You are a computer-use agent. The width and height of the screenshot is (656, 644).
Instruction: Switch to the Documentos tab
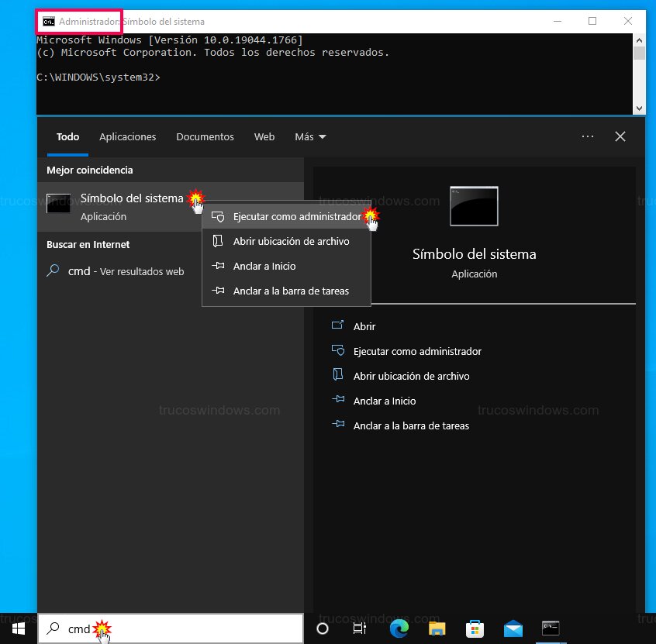205,136
